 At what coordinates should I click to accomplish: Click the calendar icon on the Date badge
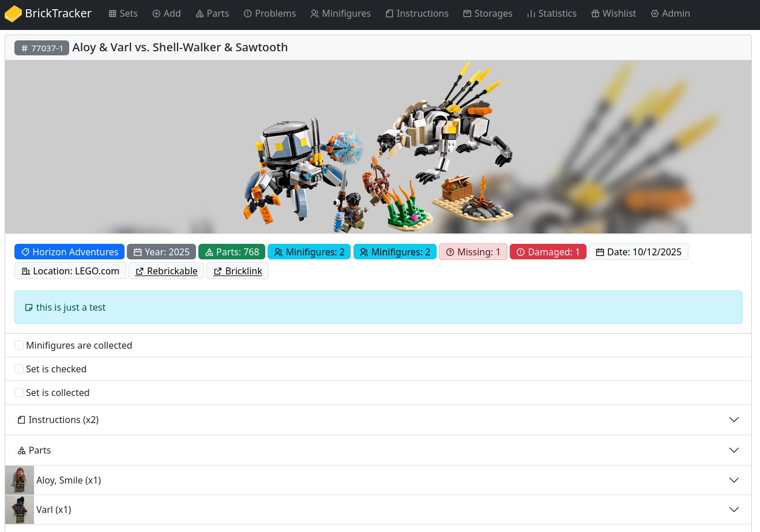(600, 252)
